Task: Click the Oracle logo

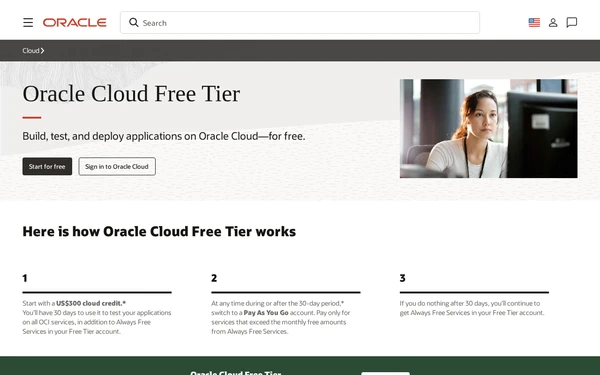Action: 75,23
